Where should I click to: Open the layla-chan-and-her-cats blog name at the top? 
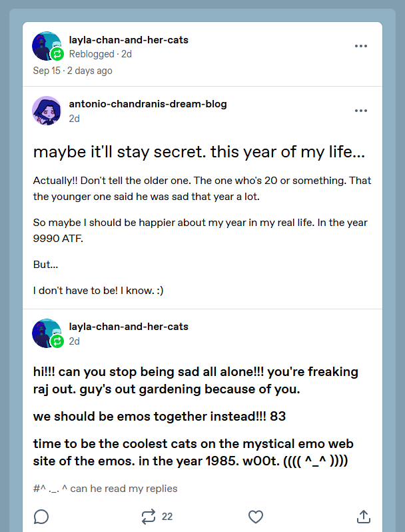point(129,40)
